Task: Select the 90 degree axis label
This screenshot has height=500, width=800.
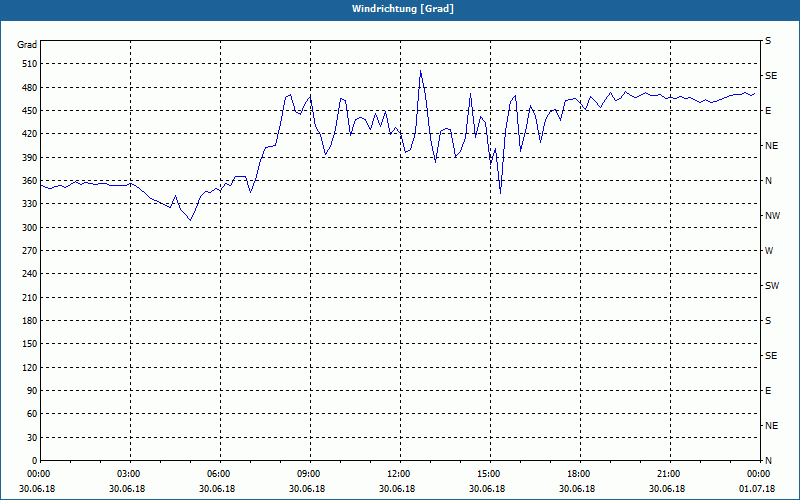Action: click(x=32, y=391)
